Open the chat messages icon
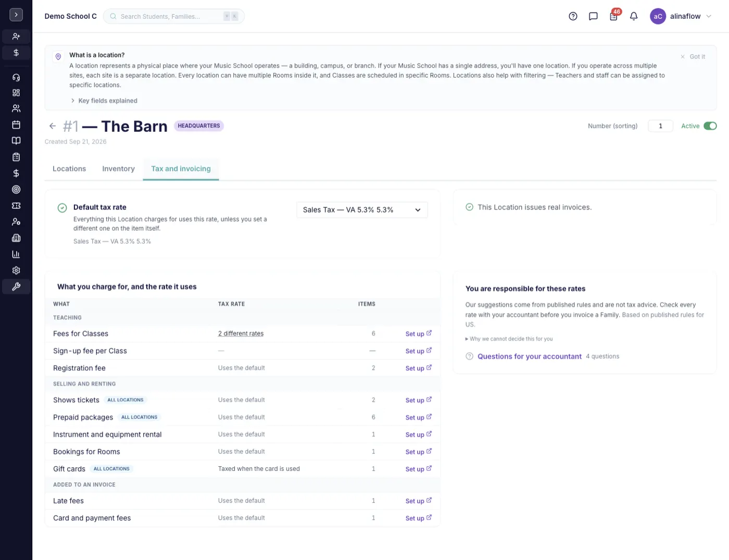729x560 pixels. tap(593, 16)
